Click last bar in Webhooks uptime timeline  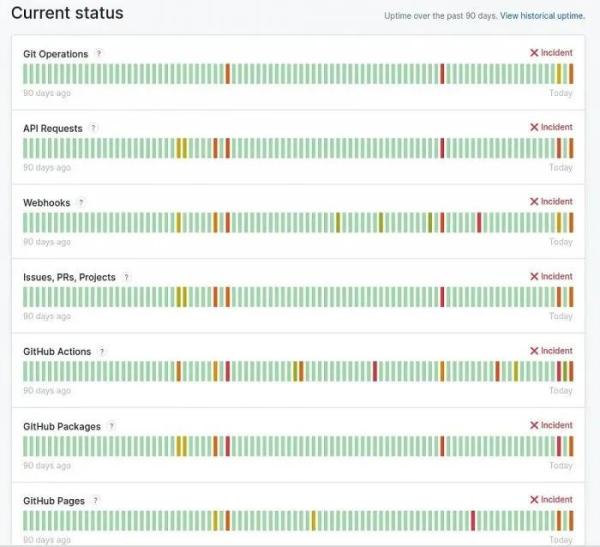click(571, 222)
